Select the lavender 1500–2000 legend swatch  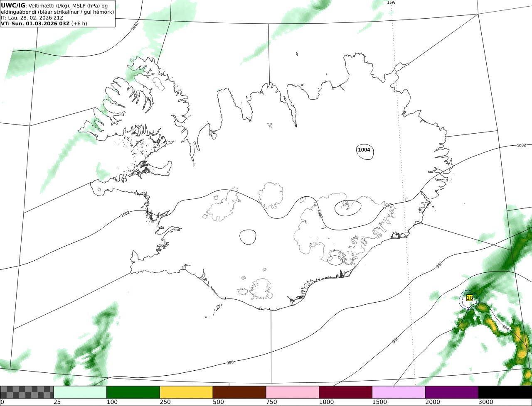click(399, 392)
